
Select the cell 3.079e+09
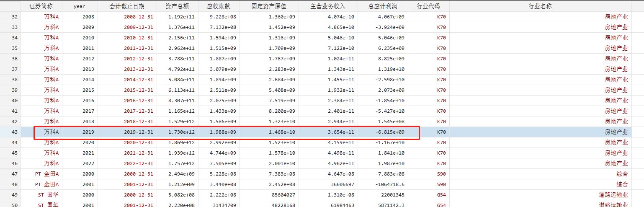click(223, 69)
